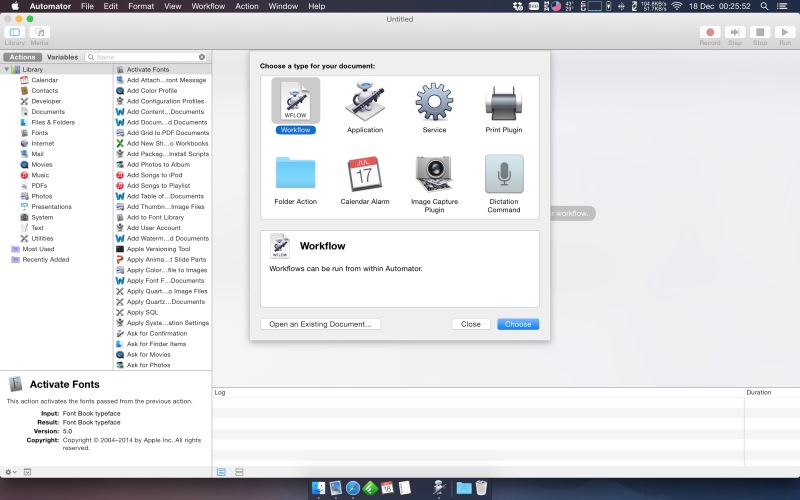
Task: Choose the Service gear icon
Action: tap(434, 102)
